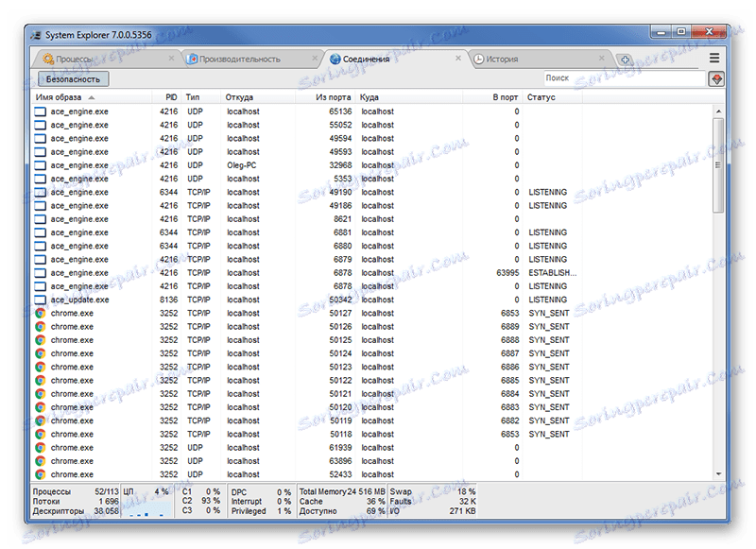
Task: Select ace_engine.exe icon with port 5353
Action: click(x=41, y=179)
